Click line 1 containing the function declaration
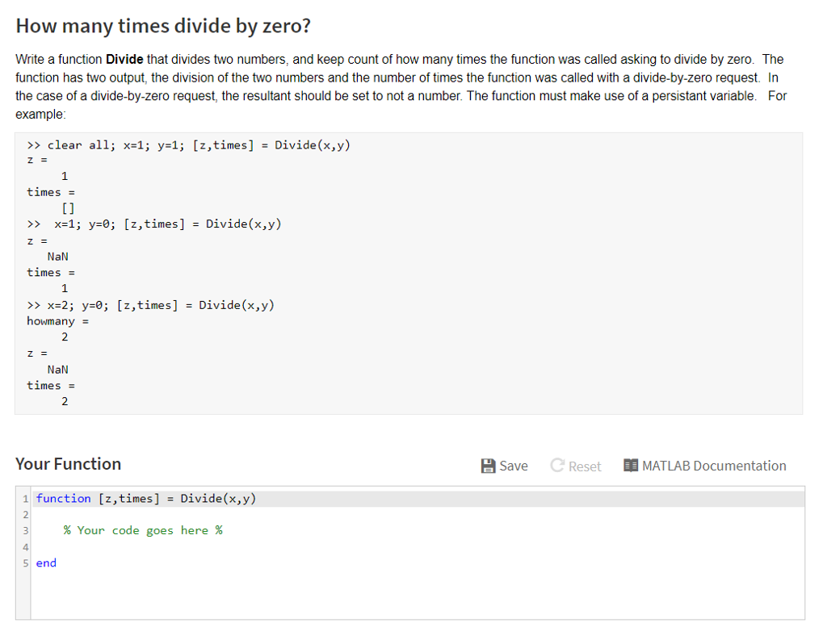 point(145,498)
